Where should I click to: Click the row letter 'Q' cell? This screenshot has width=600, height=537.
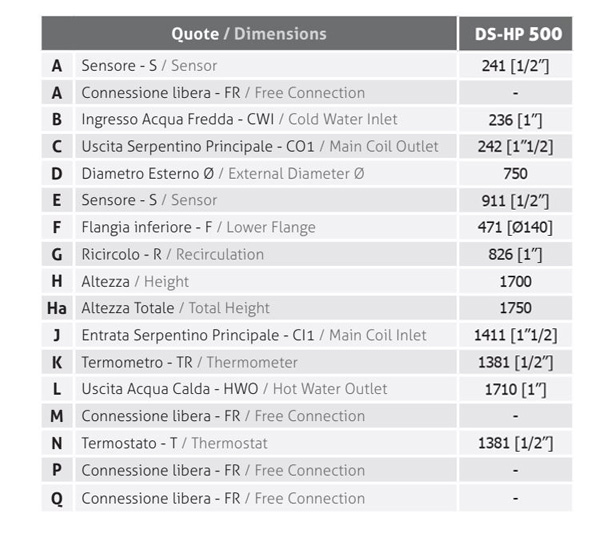coord(57,498)
